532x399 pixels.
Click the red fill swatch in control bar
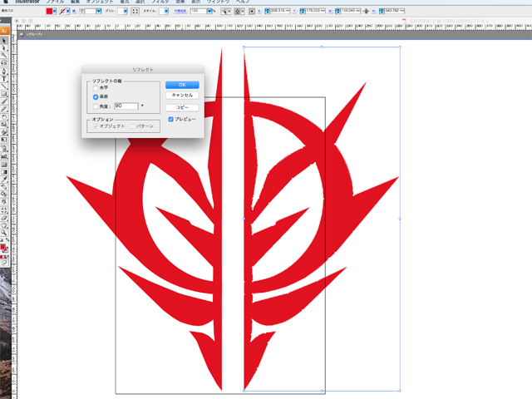tap(49, 11)
